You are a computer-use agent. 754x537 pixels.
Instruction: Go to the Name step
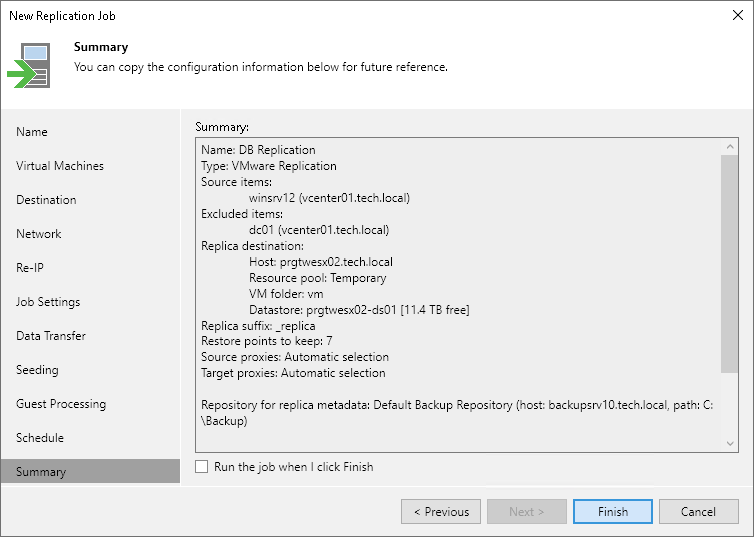(32, 132)
